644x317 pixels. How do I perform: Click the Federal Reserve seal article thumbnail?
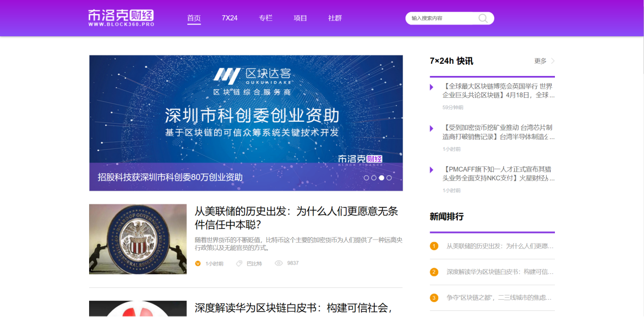(x=138, y=239)
